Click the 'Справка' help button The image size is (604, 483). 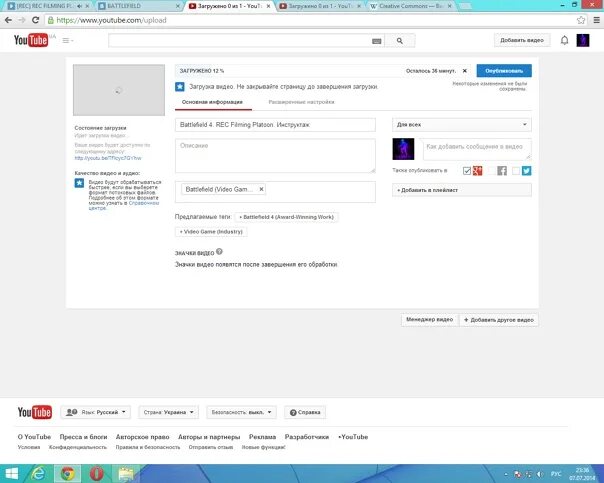click(x=305, y=412)
